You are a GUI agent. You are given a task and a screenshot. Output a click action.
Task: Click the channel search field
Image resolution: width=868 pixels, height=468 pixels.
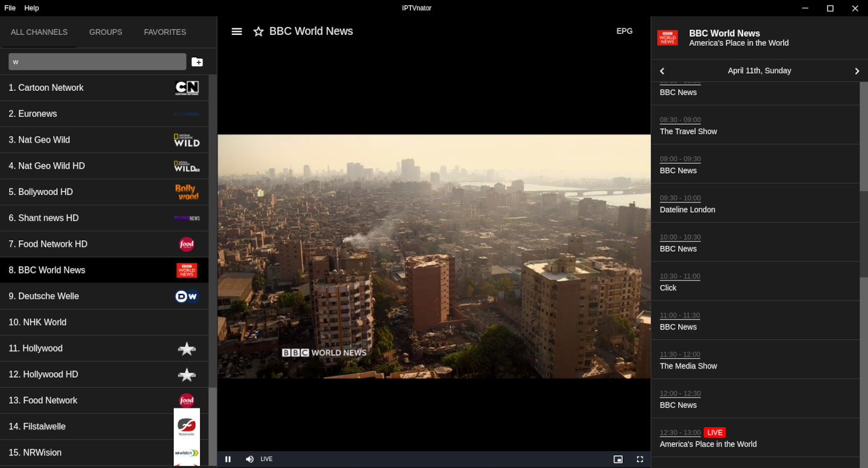click(97, 61)
